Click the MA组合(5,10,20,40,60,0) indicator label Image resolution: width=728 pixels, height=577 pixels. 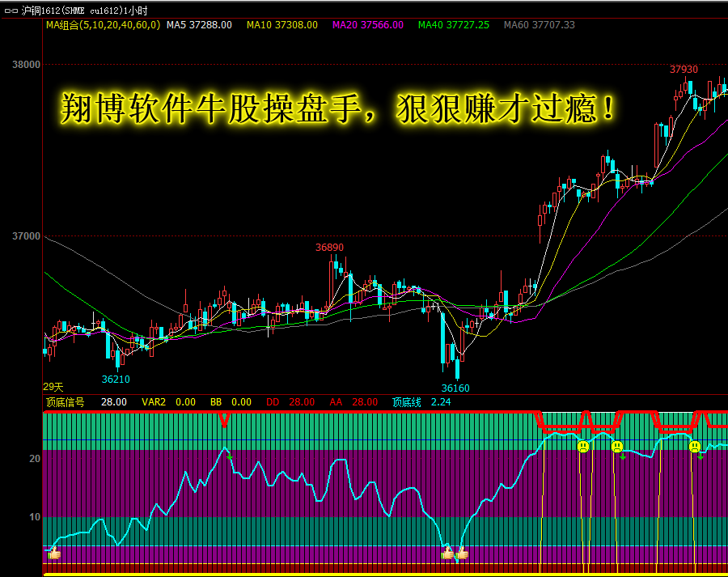point(103,25)
